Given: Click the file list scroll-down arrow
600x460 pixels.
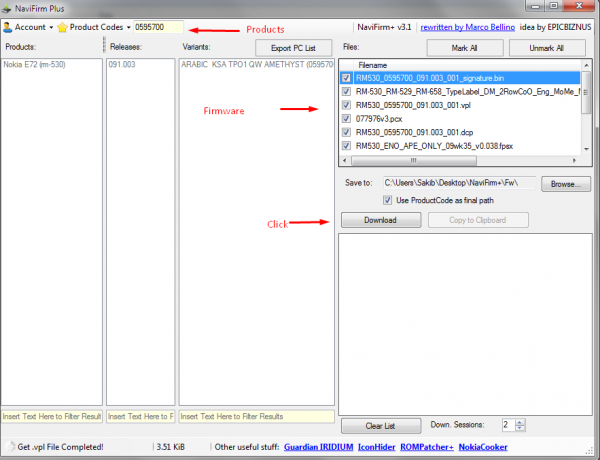Looking at the screenshot, I should coord(587,149).
